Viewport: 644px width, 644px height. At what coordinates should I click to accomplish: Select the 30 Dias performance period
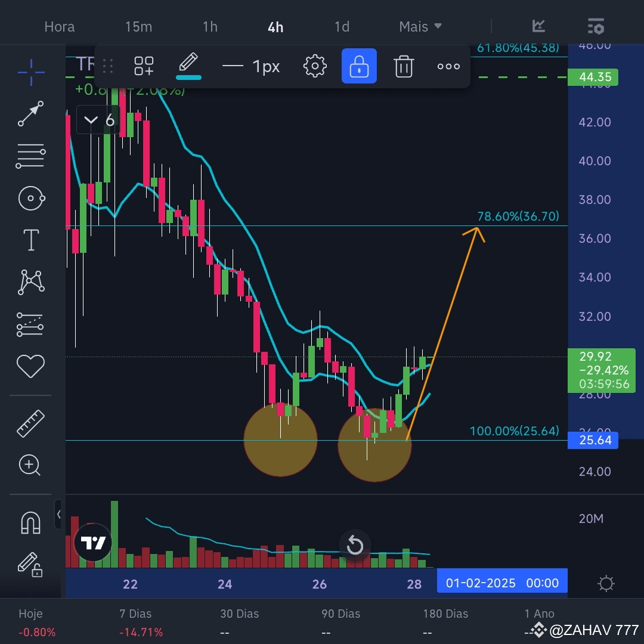pyautogui.click(x=240, y=622)
